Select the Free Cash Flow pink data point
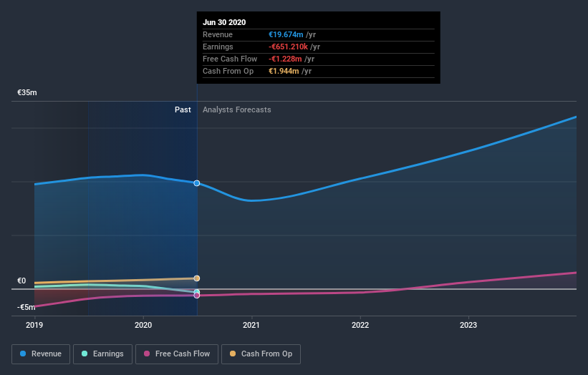 pos(196,296)
